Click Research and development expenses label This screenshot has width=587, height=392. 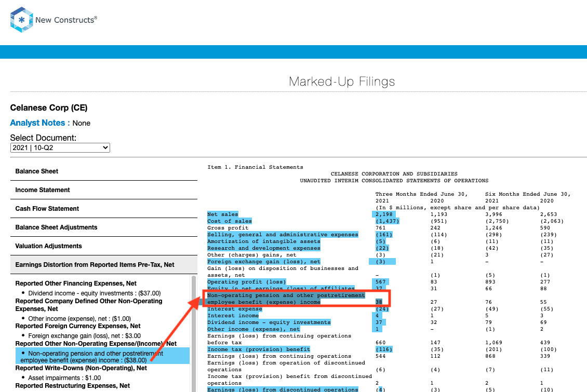[x=263, y=248]
